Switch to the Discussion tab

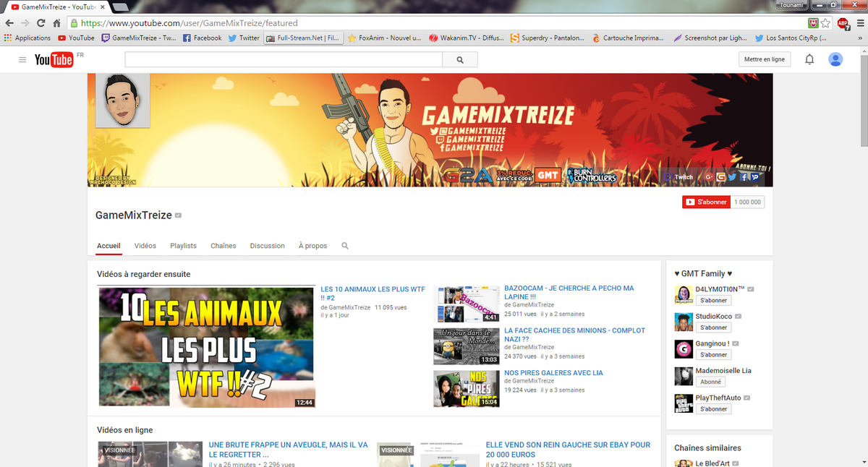coord(268,246)
